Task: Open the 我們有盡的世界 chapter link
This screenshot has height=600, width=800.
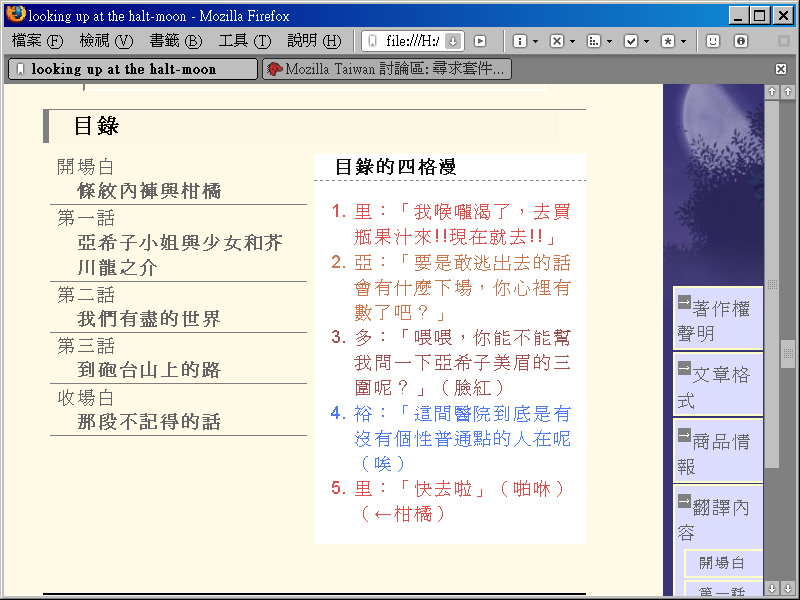Action: (x=149, y=319)
